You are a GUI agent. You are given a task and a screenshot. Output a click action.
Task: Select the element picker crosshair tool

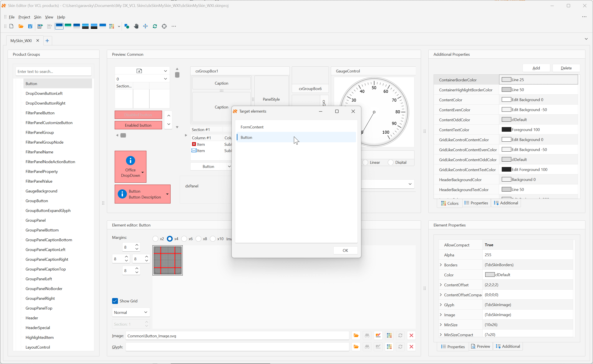(164, 26)
